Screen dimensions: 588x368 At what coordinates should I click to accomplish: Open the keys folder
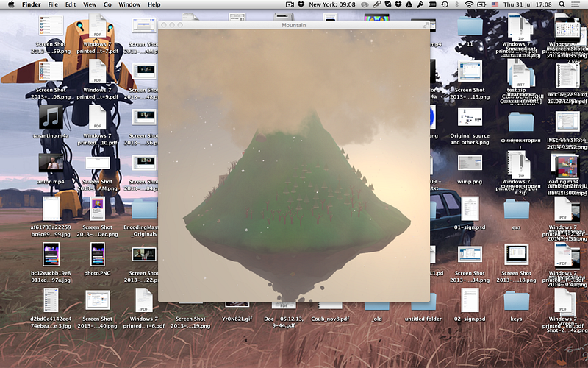click(516, 301)
